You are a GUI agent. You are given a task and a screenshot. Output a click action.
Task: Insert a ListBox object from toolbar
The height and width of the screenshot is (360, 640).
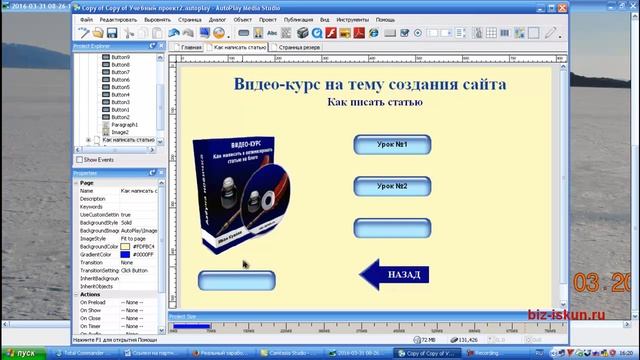pyautogui.click(x=460, y=33)
